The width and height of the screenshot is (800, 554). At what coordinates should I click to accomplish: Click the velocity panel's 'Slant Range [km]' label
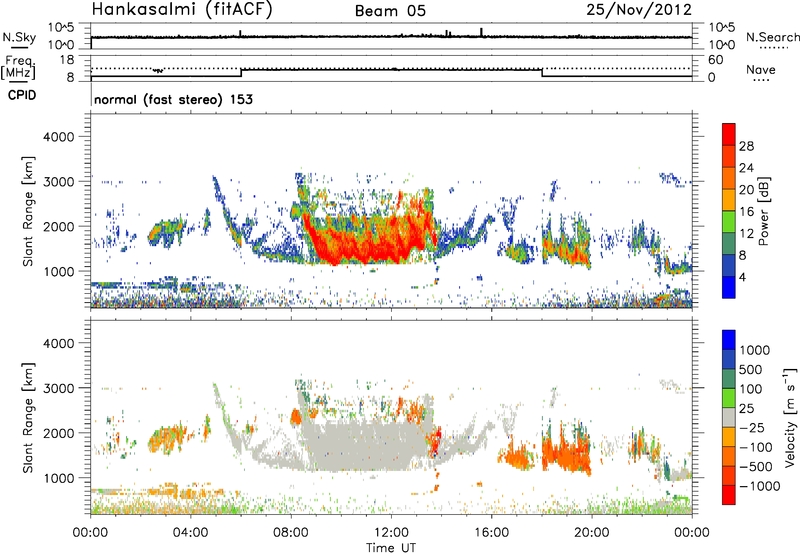tap(28, 417)
